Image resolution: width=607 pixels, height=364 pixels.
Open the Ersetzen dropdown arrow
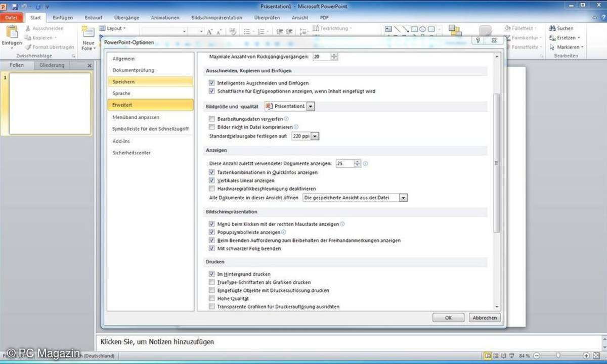pyautogui.click(x=579, y=38)
